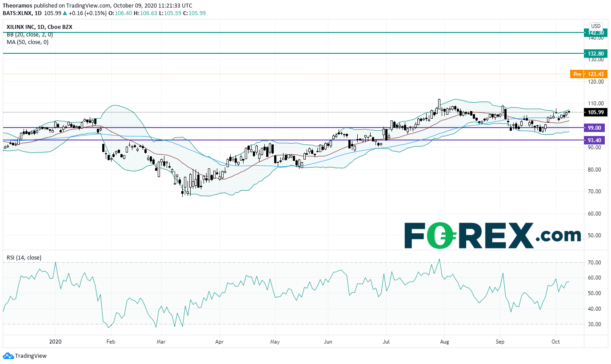The height and width of the screenshot is (364, 611).
Task: Select the purple 93.40 support level tag
Action: (595, 140)
